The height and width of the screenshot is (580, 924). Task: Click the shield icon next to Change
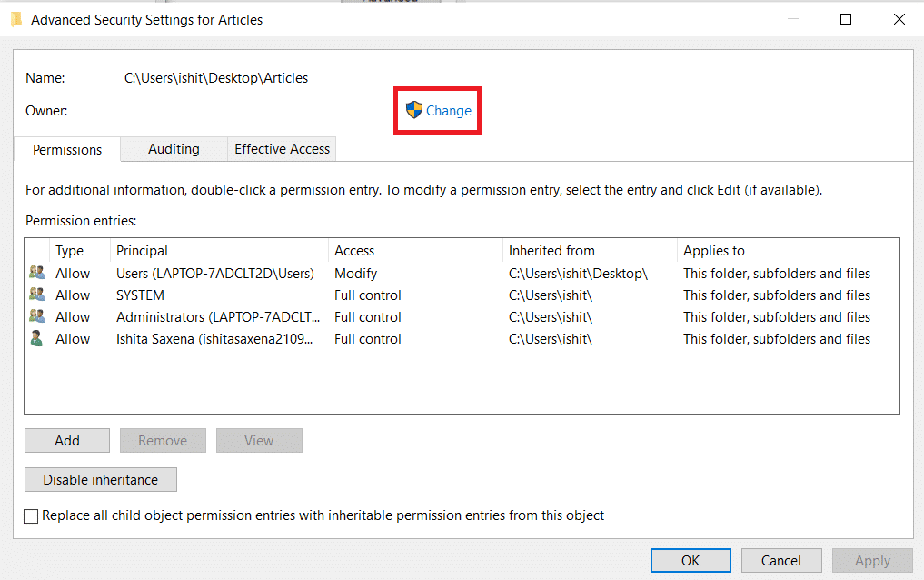(415, 109)
